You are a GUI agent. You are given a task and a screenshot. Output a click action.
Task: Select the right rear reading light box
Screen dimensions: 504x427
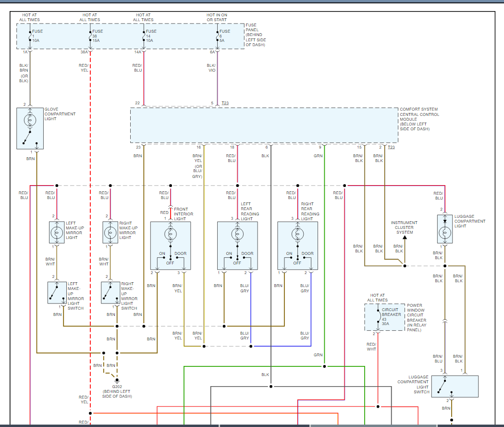pyautogui.click(x=297, y=245)
